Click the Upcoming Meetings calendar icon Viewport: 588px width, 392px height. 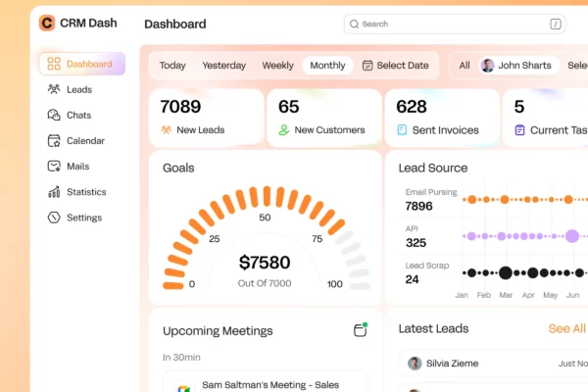click(x=360, y=330)
